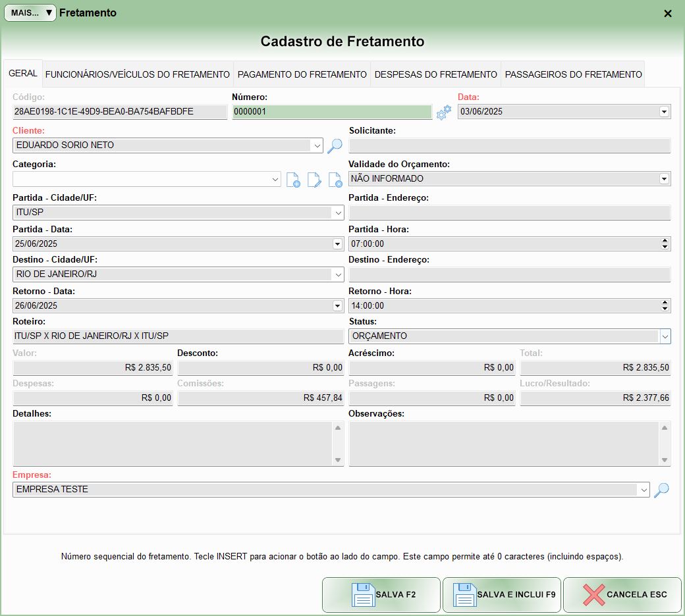
Task: Open the Data calendar dropdown
Action: pyautogui.click(x=664, y=112)
